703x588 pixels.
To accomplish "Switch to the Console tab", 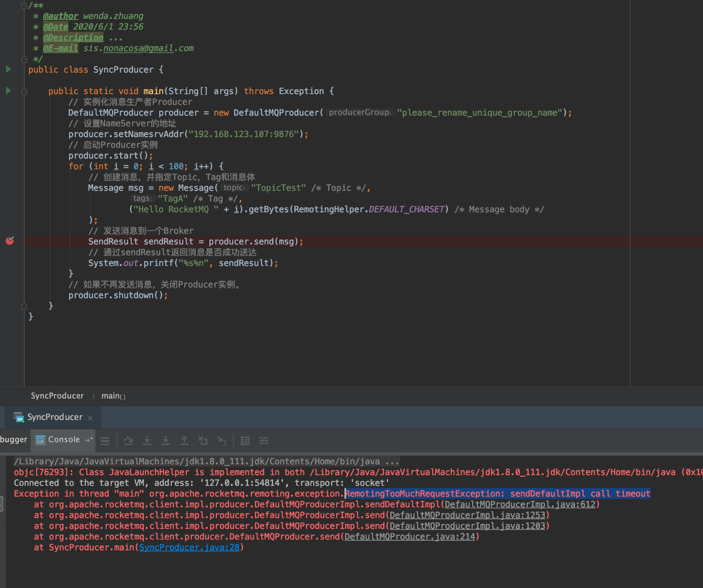I will 64,440.
